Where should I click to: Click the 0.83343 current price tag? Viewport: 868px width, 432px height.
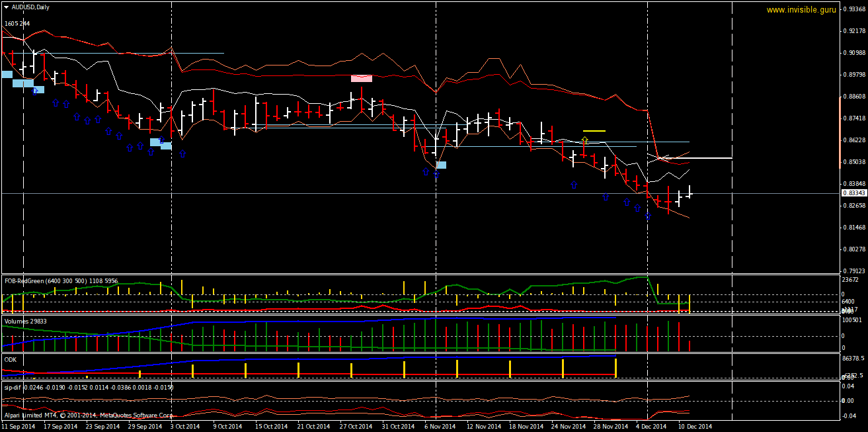pyautogui.click(x=853, y=193)
